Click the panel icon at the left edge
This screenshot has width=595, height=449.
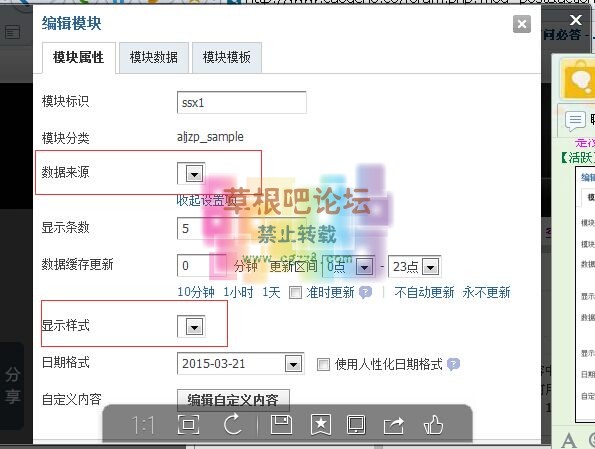(12, 32)
